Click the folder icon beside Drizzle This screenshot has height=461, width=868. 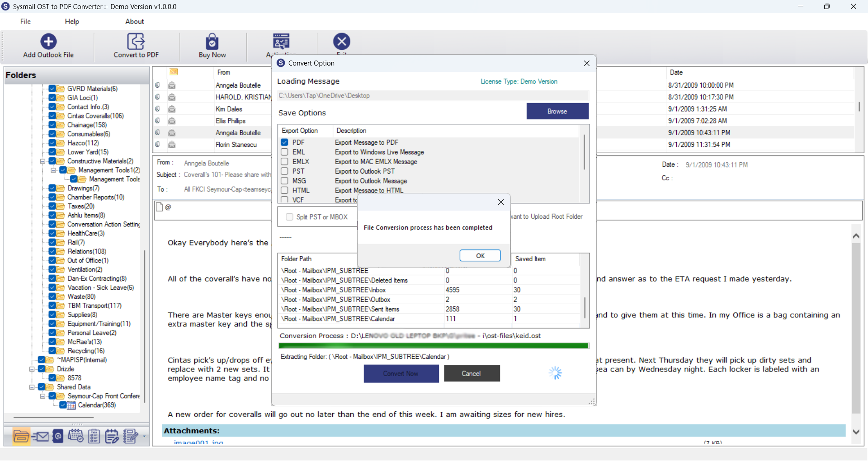(x=51, y=369)
